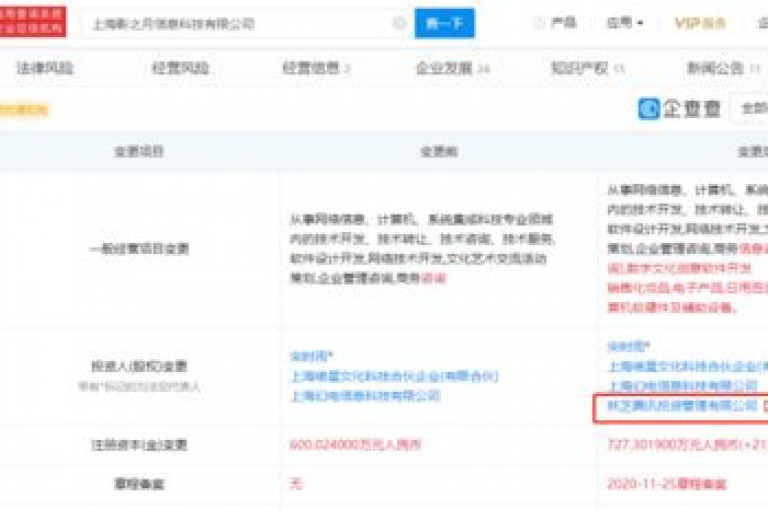Expand the 全部 filter dropdown beside 企查查 logo
This screenshot has width=768, height=510.
click(750, 108)
